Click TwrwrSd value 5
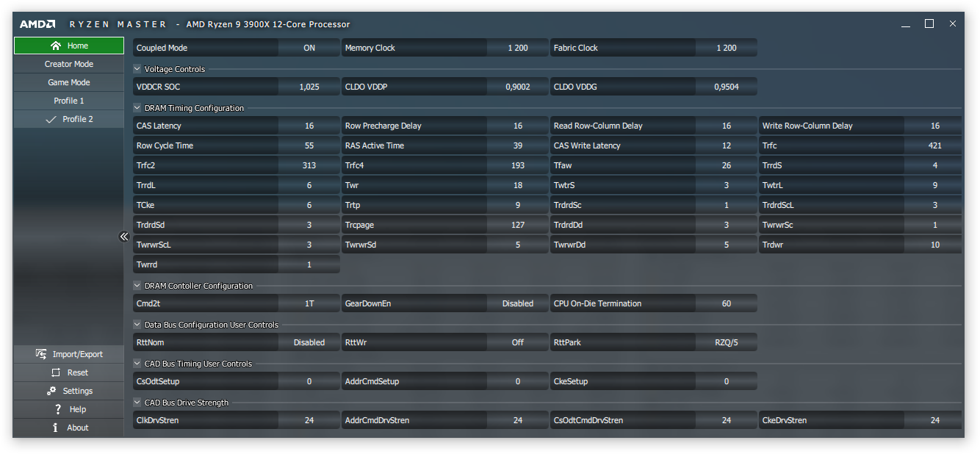Viewport: 980px width, 454px height. point(518,245)
